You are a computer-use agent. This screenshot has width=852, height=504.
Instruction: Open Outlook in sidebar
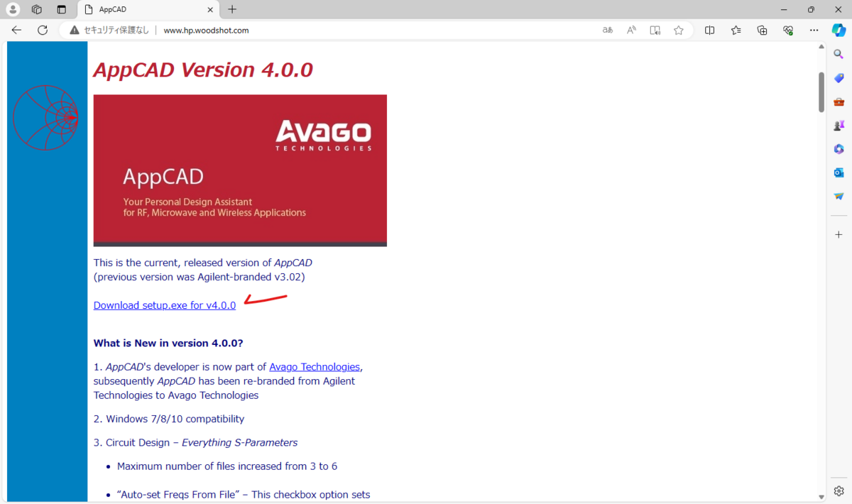(x=839, y=172)
